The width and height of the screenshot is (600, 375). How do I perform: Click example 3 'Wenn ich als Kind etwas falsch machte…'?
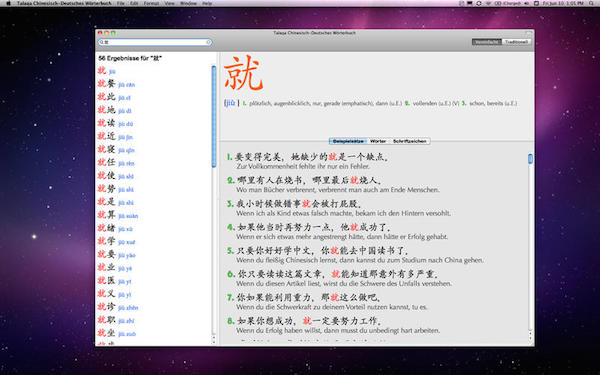tap(343, 213)
